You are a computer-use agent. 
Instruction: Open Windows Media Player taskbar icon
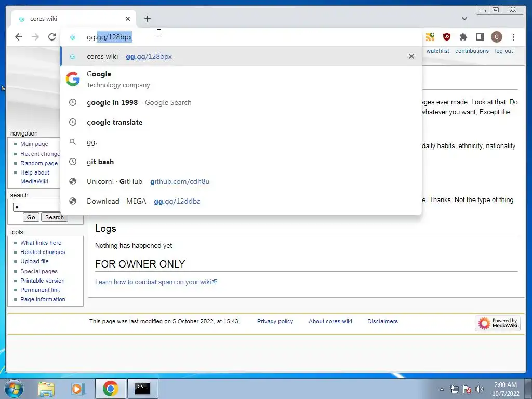[77, 389]
